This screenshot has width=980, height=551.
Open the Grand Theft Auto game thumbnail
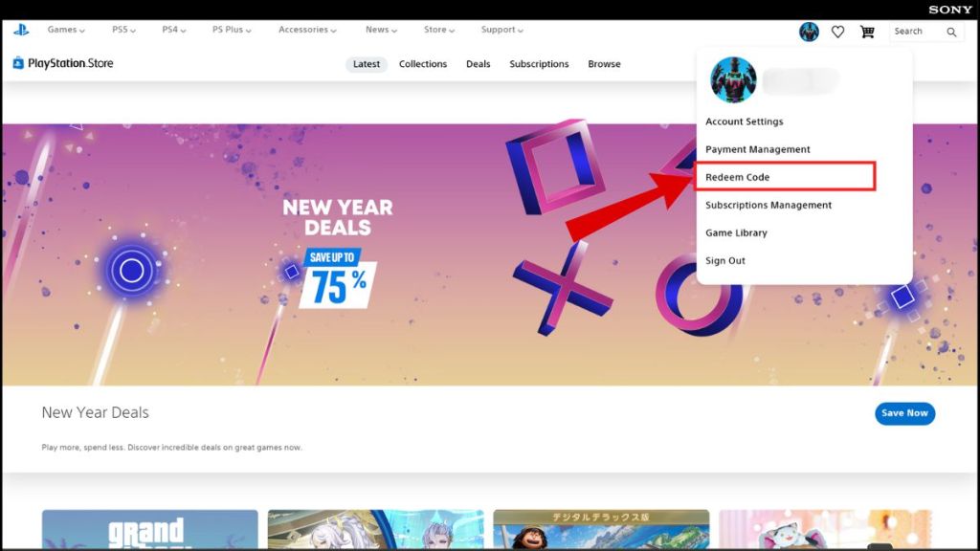(149, 528)
